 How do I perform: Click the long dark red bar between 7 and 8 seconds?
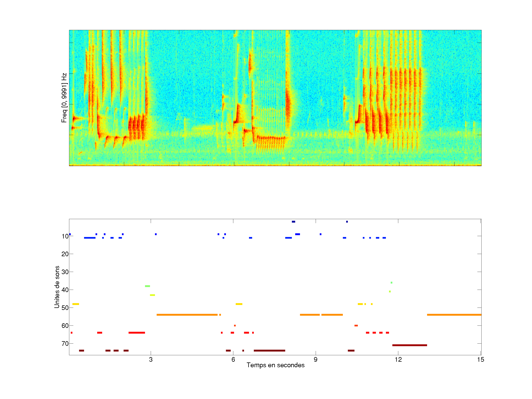(269, 350)
